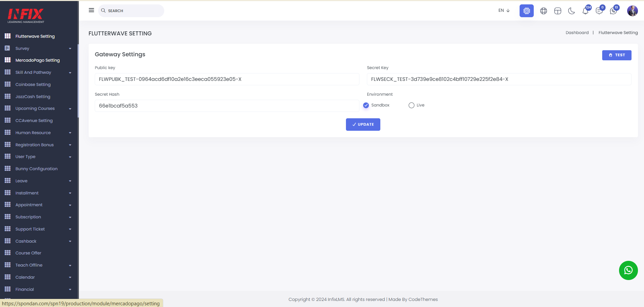Click grid icon beside Coinbase Setting
The image size is (644, 307).
7,84
